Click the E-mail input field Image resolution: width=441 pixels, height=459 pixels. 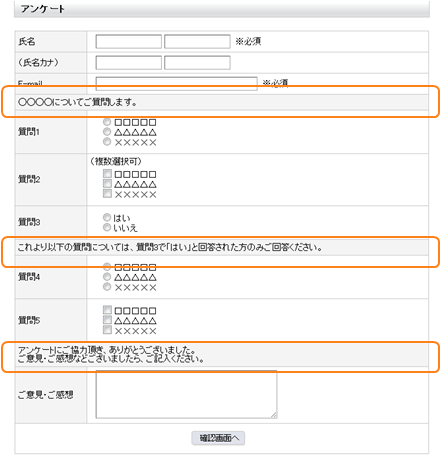176,83
